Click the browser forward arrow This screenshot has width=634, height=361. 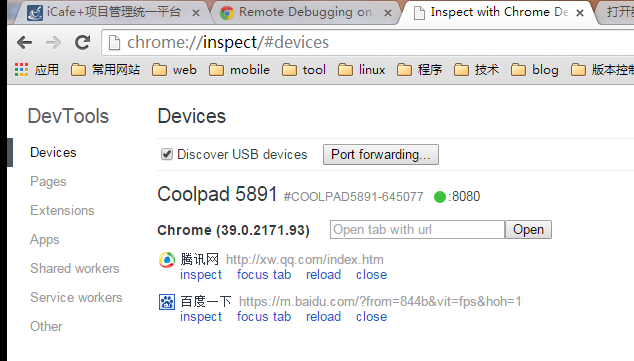[x=53, y=42]
